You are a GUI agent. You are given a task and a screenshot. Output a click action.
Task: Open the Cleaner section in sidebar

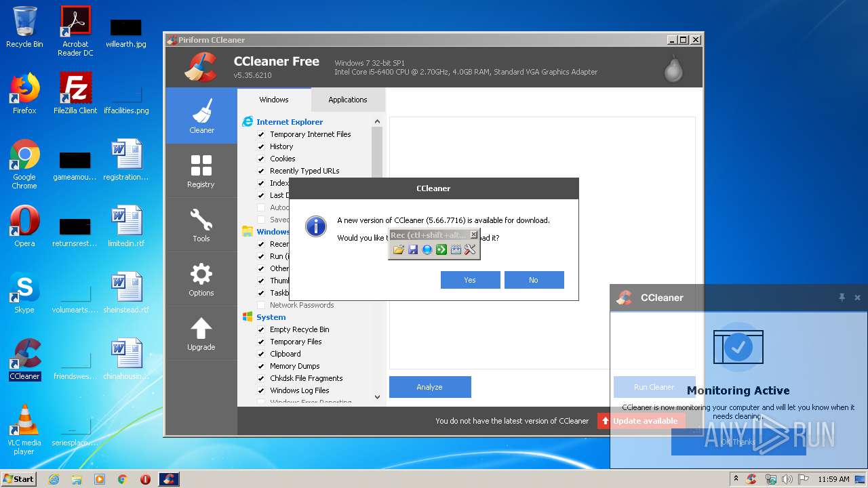(201, 115)
